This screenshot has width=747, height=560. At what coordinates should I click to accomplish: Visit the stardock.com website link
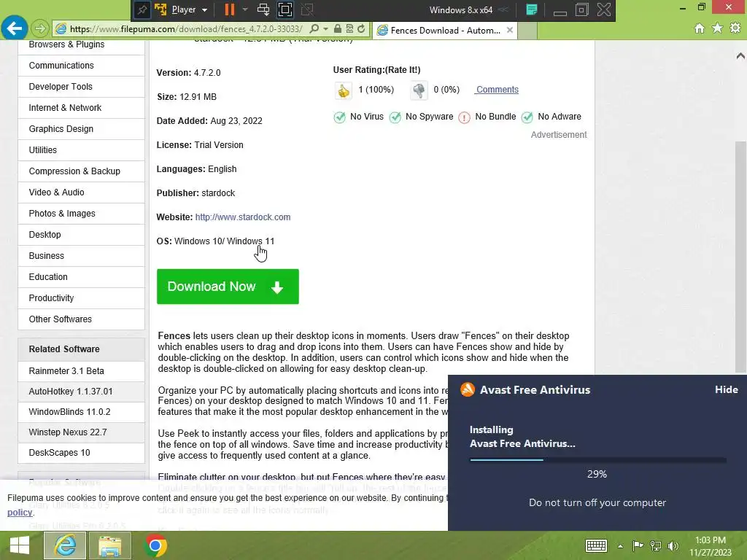pos(242,217)
